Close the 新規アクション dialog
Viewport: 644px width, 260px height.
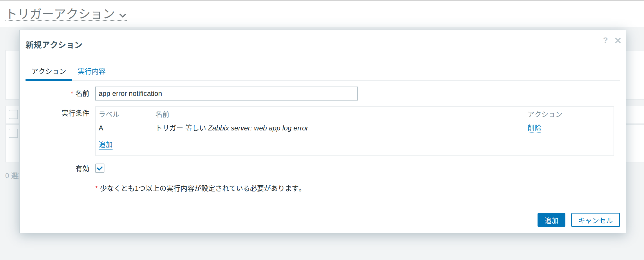coord(618,40)
